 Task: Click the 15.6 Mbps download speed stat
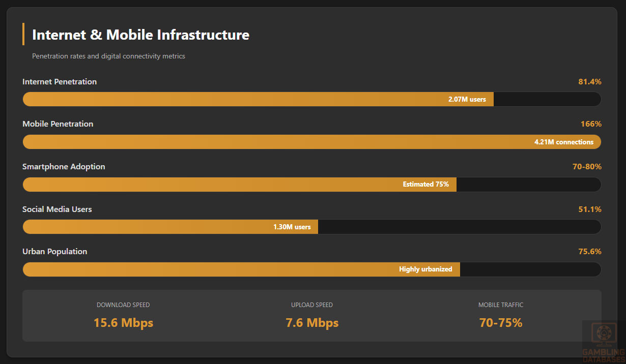pos(123,323)
